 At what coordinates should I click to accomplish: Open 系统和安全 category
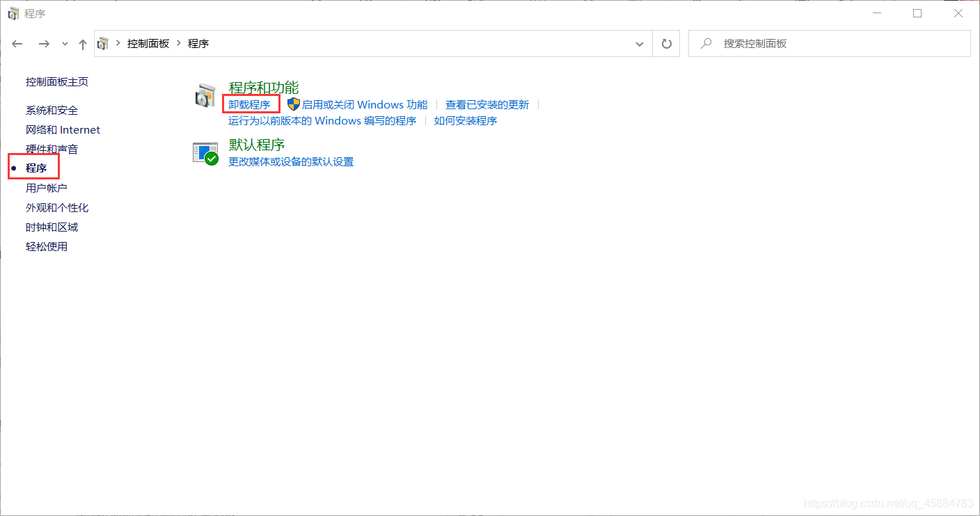tap(52, 110)
